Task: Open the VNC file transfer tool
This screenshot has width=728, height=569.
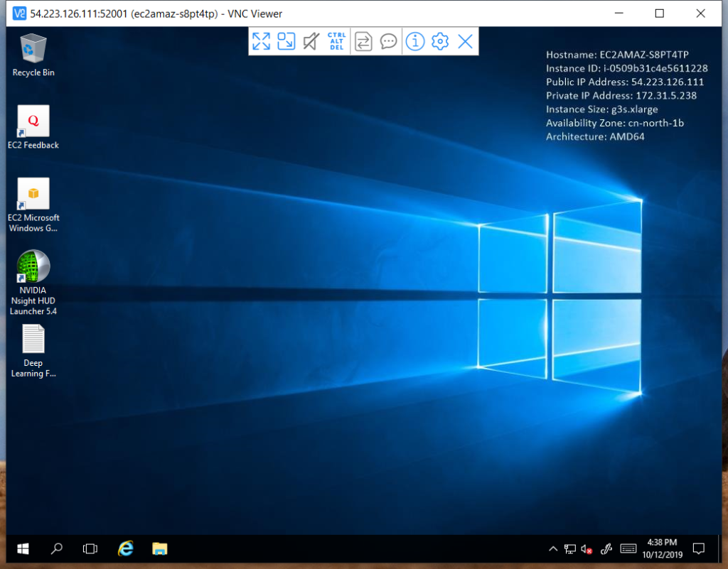Action: click(363, 41)
